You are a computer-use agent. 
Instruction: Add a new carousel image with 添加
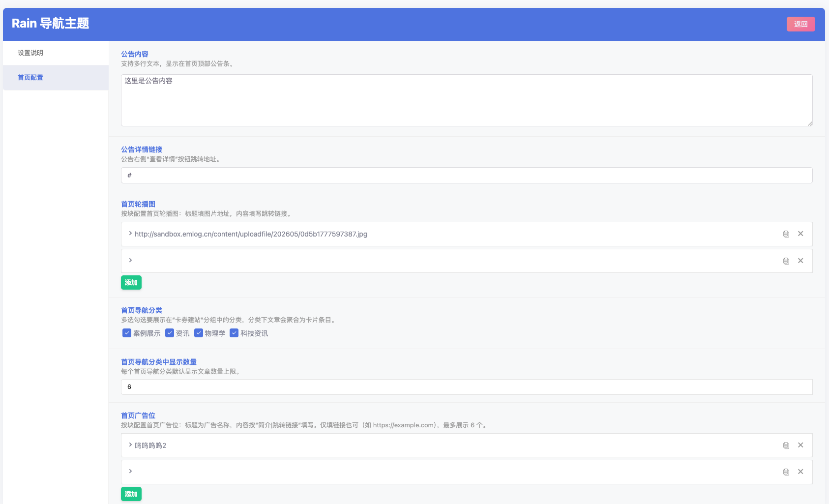click(131, 283)
